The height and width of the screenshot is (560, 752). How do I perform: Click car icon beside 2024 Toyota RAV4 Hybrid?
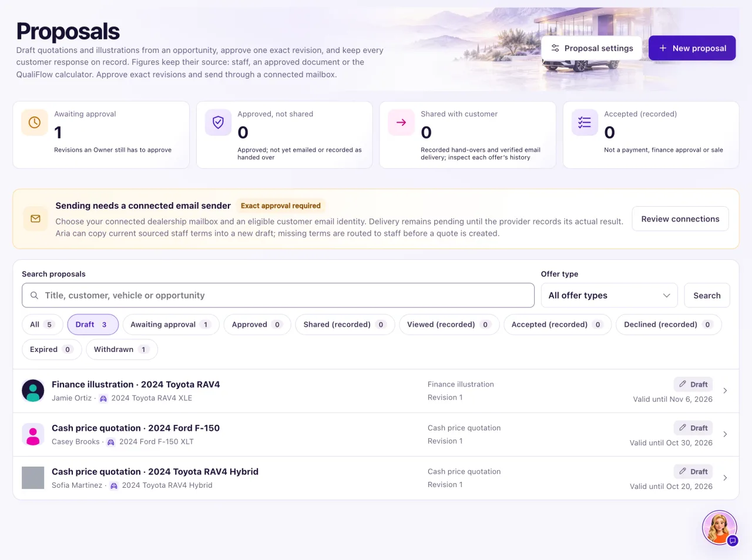(114, 485)
